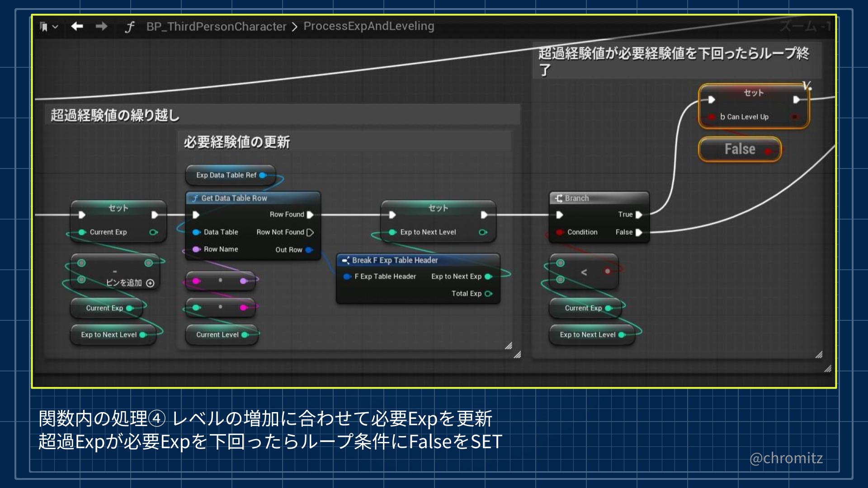The height and width of the screenshot is (488, 868).
Task: Open BP_ThirdPersonCharacter in the breadcrumb
Action: [x=216, y=27]
